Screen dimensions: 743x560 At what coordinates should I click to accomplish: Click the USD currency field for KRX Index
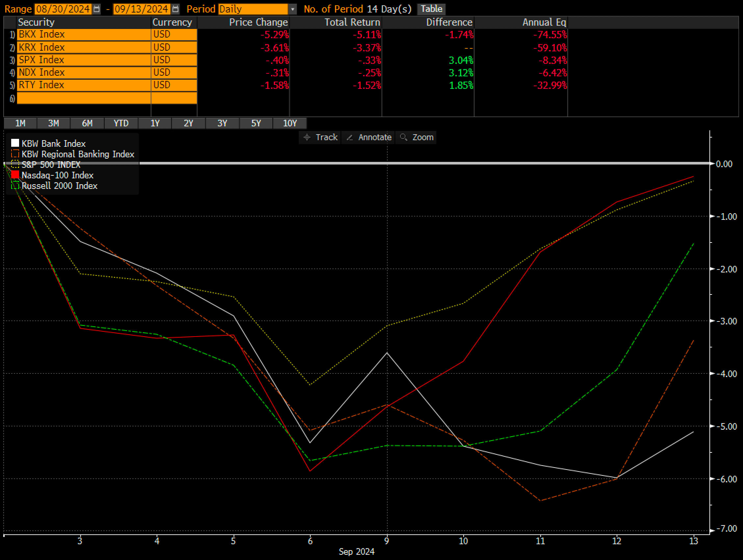174,47
